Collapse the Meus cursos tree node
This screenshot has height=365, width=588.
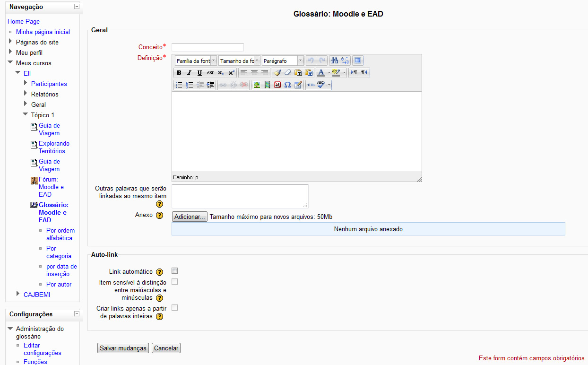10,62
